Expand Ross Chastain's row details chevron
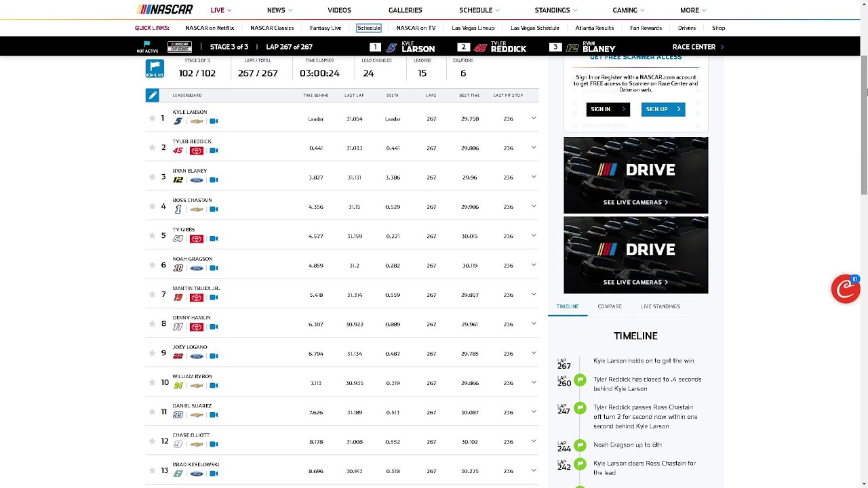 [x=534, y=206]
